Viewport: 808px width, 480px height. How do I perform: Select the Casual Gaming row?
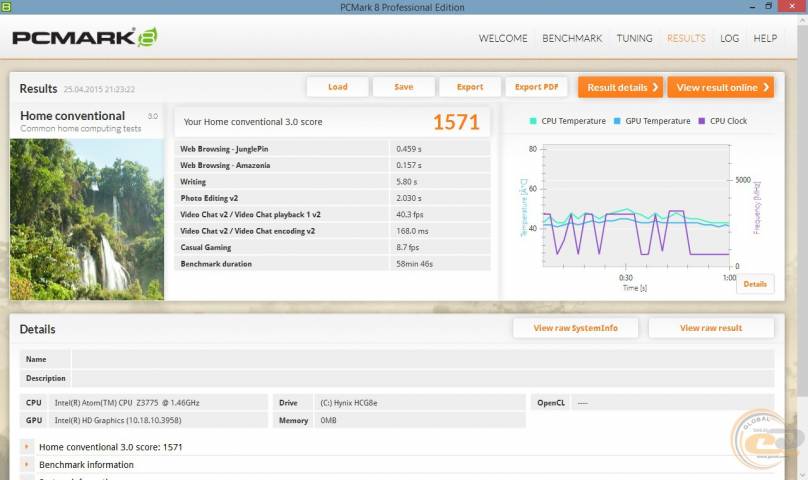coord(332,247)
